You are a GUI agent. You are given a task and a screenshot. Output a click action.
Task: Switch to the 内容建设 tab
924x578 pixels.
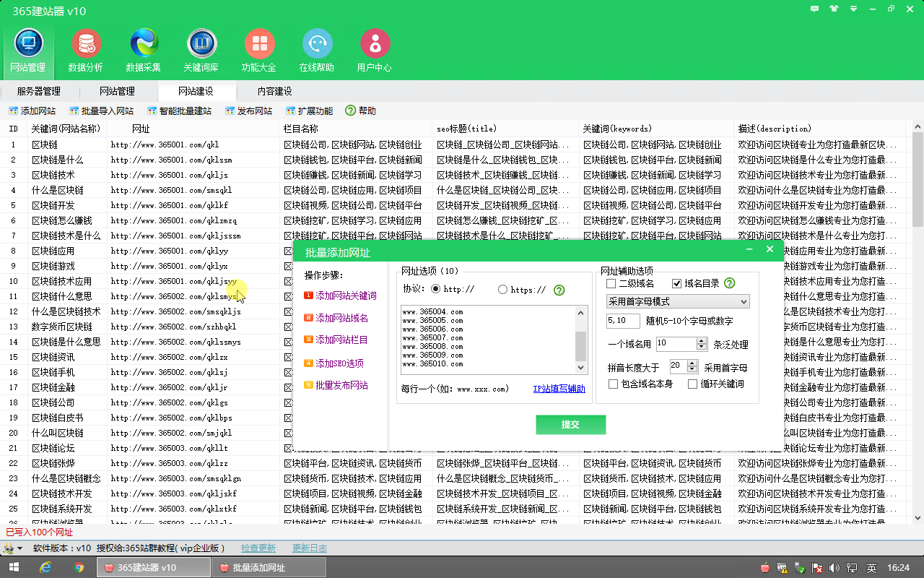click(x=275, y=91)
